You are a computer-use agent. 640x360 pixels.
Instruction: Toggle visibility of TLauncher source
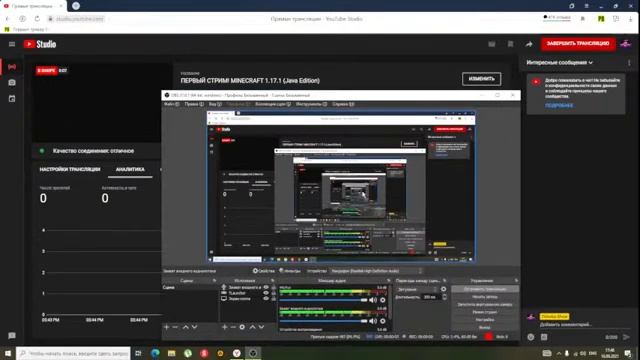tap(266, 293)
